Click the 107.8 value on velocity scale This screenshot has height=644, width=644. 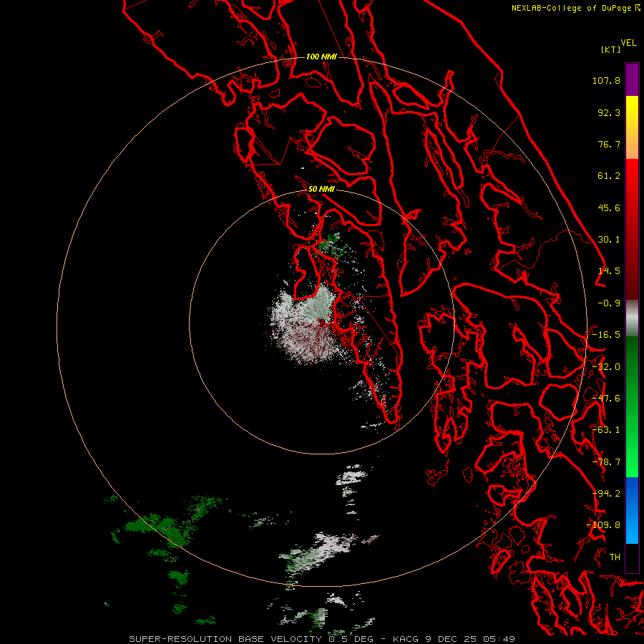[x=606, y=80]
